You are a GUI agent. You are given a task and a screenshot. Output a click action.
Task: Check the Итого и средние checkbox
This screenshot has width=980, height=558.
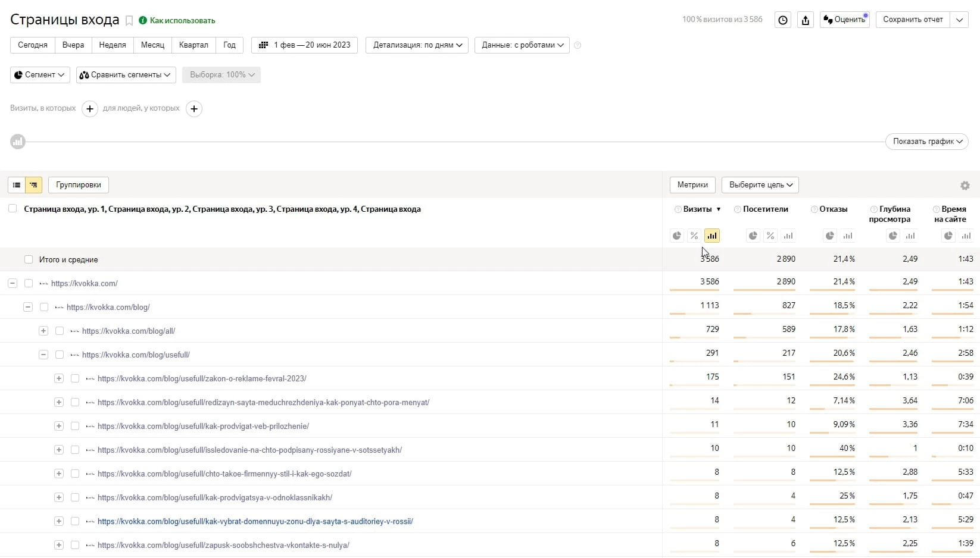pyautogui.click(x=29, y=259)
